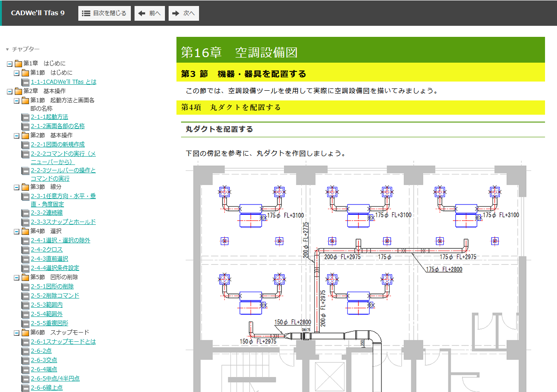
Task: Go to previous page with 前へ
Action: [149, 13]
